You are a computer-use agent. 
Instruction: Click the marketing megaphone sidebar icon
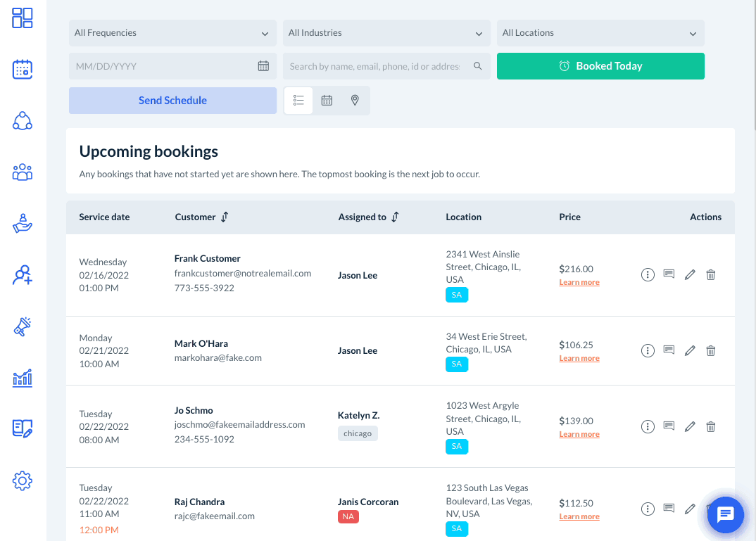point(23,326)
